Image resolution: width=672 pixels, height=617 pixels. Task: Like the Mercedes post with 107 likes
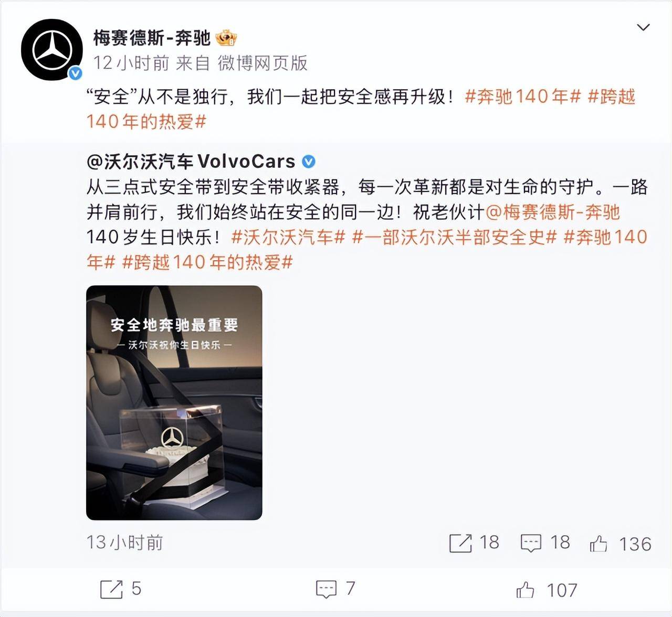tap(547, 590)
